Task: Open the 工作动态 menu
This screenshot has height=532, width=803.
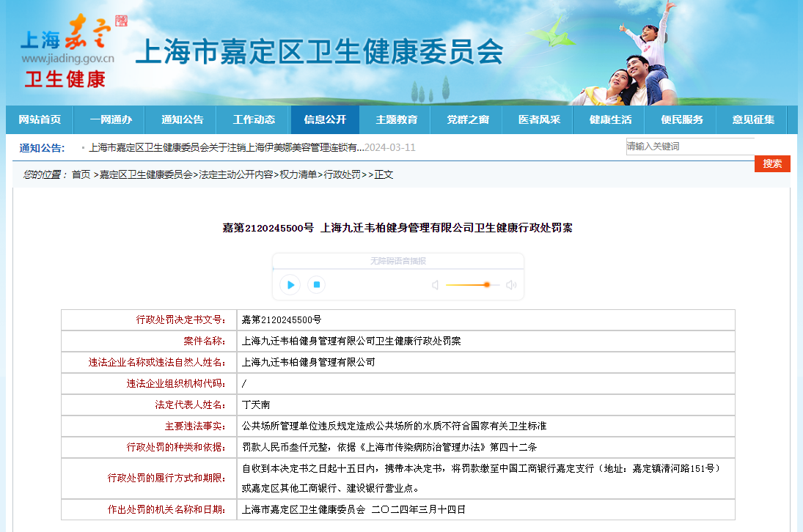Action: 254,119
